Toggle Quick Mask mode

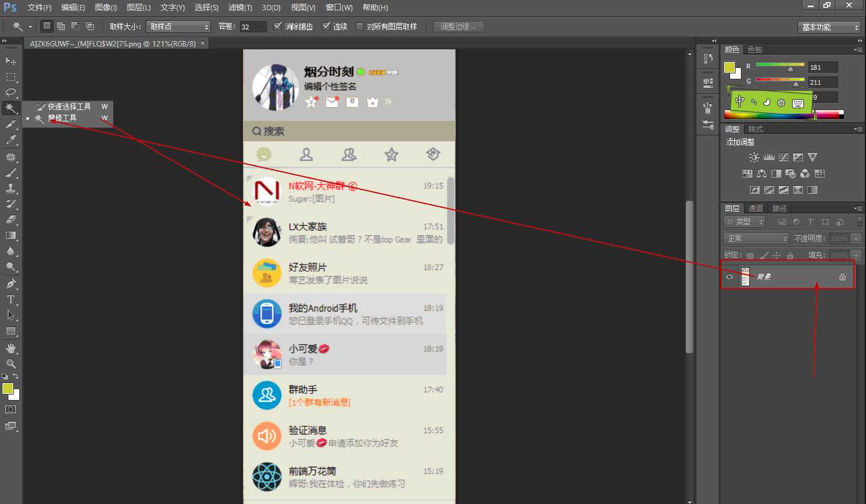click(x=11, y=409)
